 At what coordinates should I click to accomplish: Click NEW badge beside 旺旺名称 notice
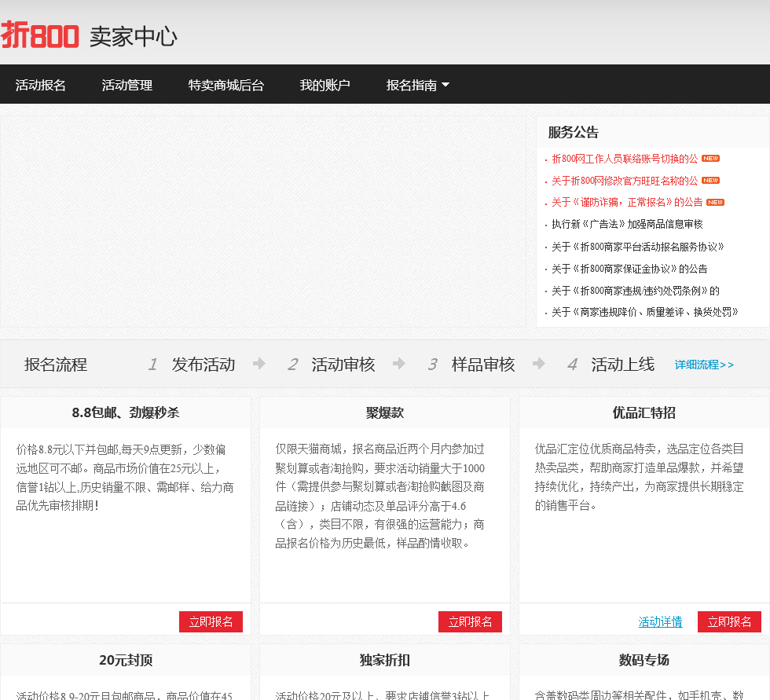710,180
